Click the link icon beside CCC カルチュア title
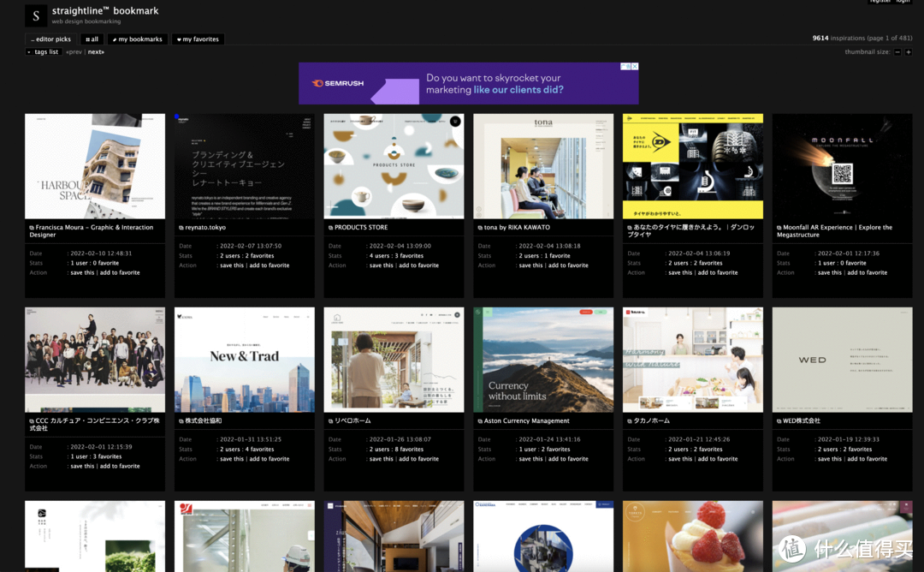The height and width of the screenshot is (572, 924). click(x=32, y=421)
